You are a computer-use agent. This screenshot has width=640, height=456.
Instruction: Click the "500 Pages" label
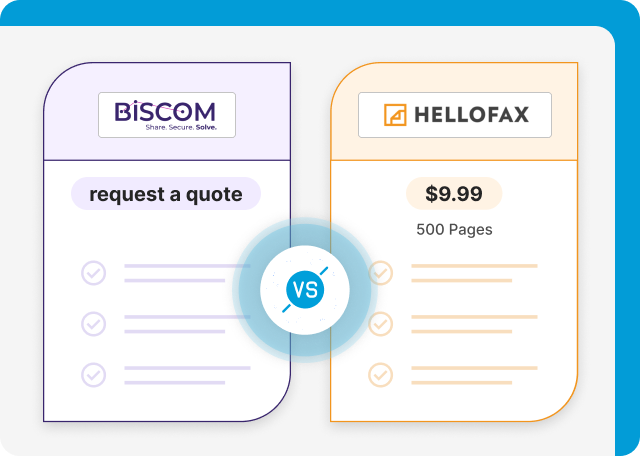coord(454,229)
